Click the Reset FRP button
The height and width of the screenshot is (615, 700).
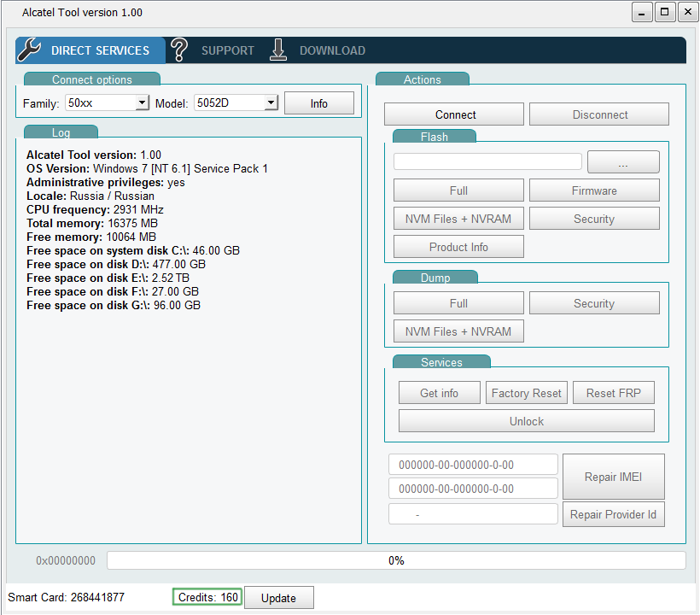pyautogui.click(x=613, y=393)
